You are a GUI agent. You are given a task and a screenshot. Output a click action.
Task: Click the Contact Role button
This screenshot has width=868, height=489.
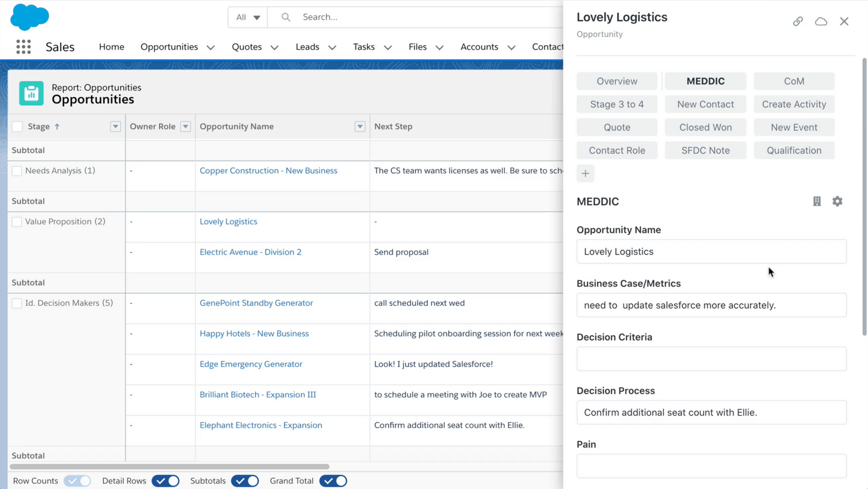(x=617, y=150)
